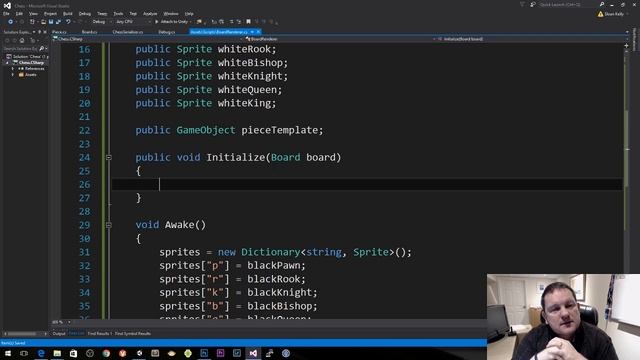
Task: Open the BoardRenderer type navigation dropdown
Action: point(339,39)
